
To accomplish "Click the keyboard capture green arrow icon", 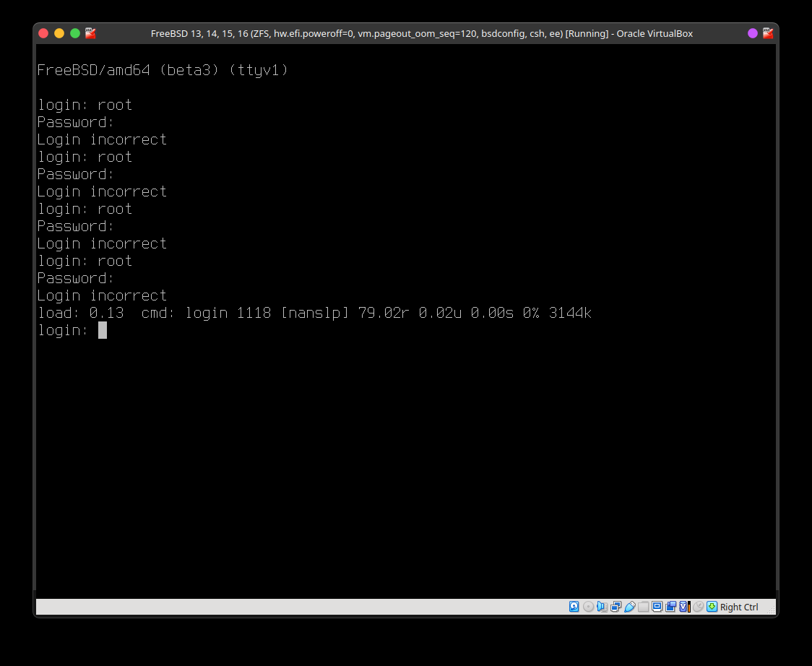I will tap(712, 607).
